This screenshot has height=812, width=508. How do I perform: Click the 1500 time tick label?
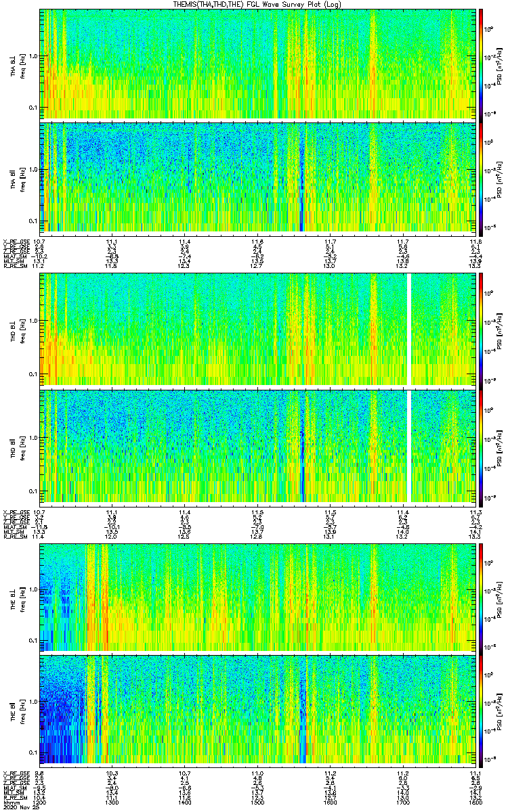point(257,803)
